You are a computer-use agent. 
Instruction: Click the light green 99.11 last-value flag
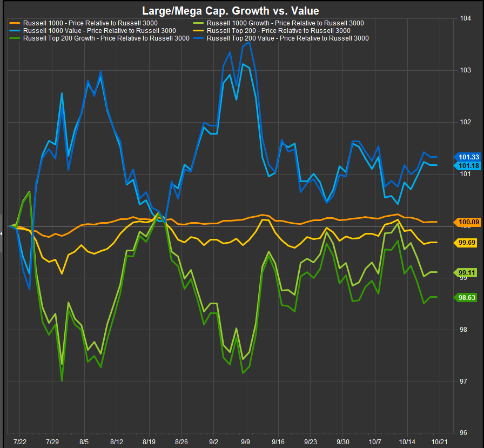[466, 272]
